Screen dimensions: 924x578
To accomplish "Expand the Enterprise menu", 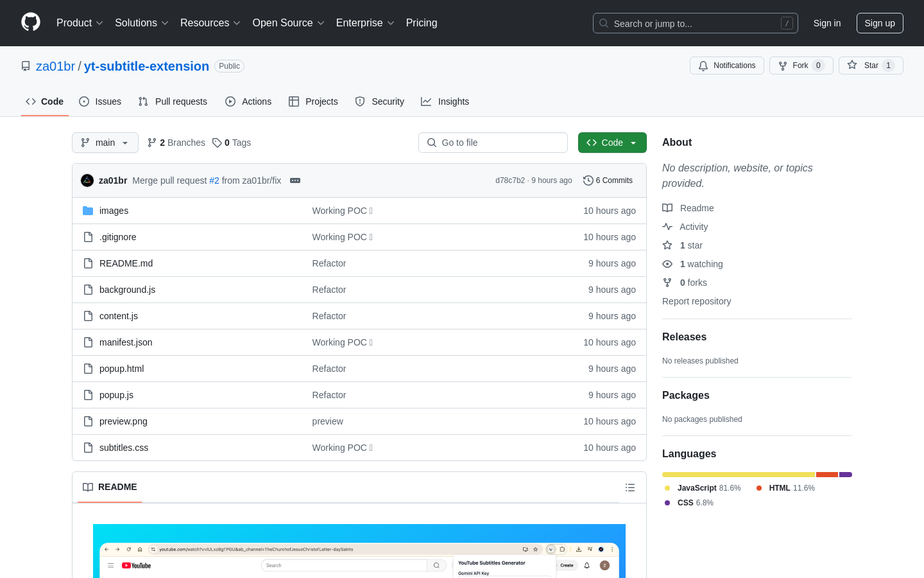I will pos(364,22).
